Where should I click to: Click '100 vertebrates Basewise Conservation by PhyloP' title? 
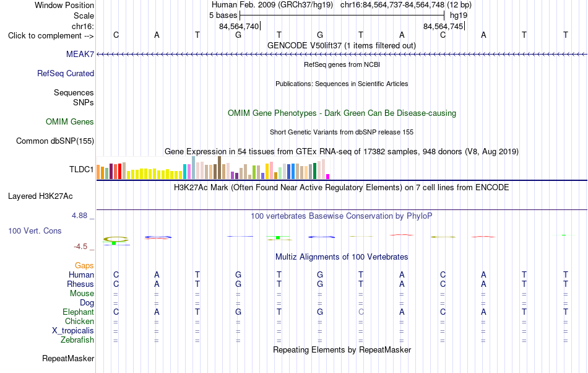(342, 216)
